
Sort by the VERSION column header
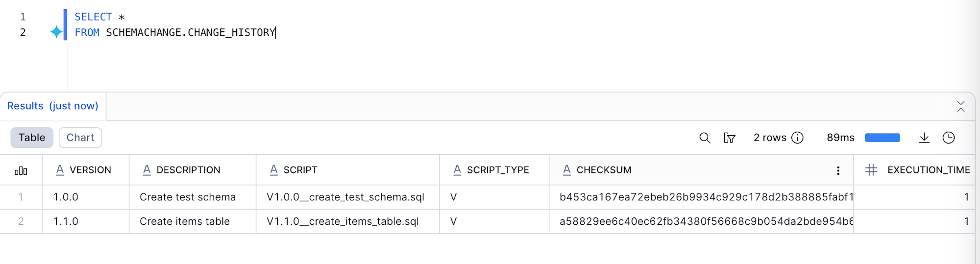pyautogui.click(x=90, y=170)
